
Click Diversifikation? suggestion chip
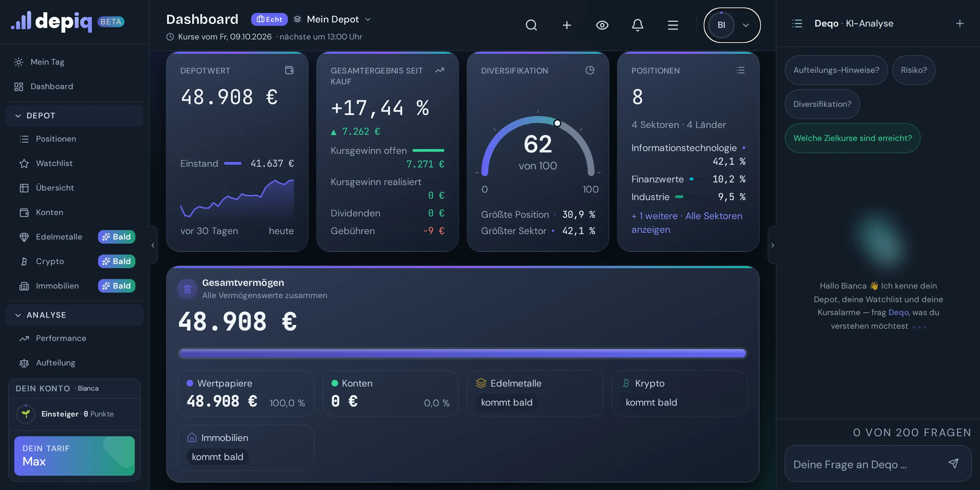pyautogui.click(x=822, y=104)
